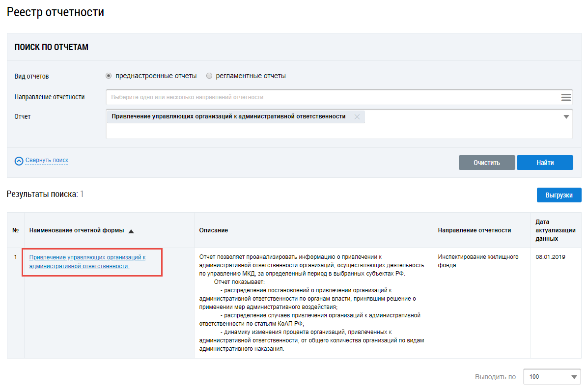Select the преднастроенные отчеты radio button
Viewport: 588px width, 391px height.
tap(109, 76)
